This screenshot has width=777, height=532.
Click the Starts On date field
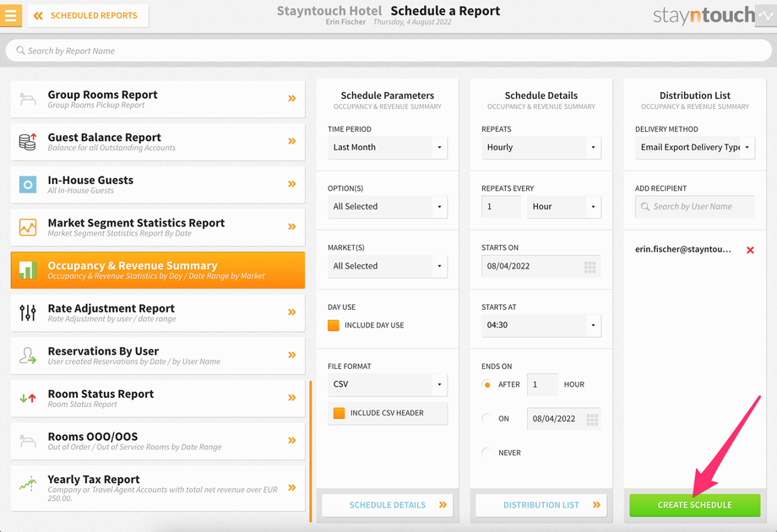coord(541,266)
